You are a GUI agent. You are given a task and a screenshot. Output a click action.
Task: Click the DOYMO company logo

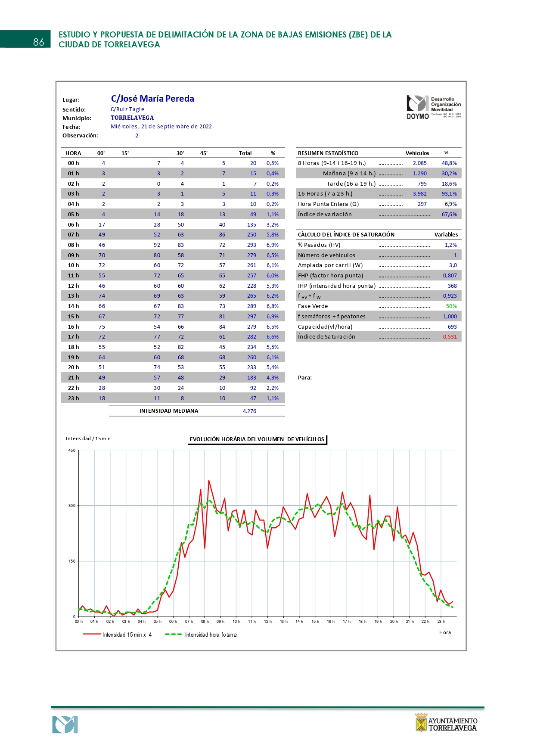(x=417, y=107)
